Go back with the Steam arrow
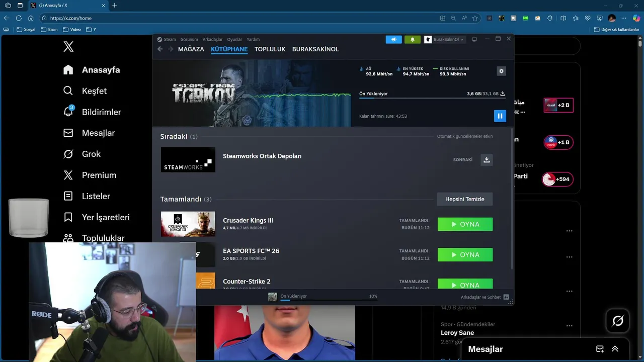Image resolution: width=644 pixels, height=362 pixels. pyautogui.click(x=160, y=49)
